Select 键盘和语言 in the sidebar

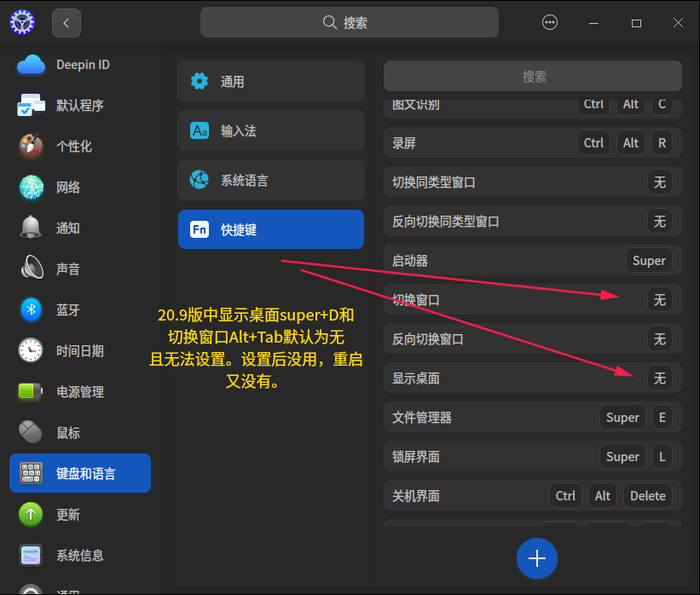[80, 473]
